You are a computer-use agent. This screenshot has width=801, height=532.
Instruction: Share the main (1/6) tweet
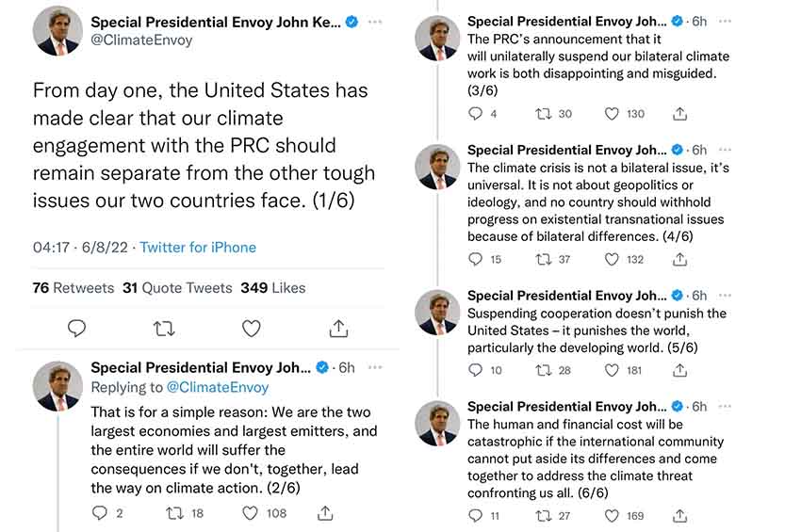pyautogui.click(x=338, y=329)
